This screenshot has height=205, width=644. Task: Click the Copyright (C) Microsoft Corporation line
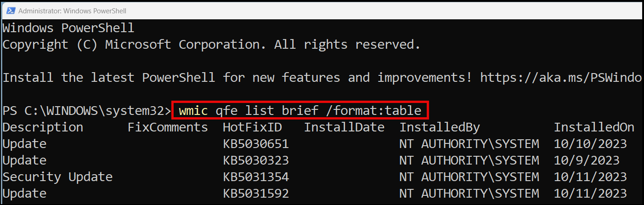point(212,45)
